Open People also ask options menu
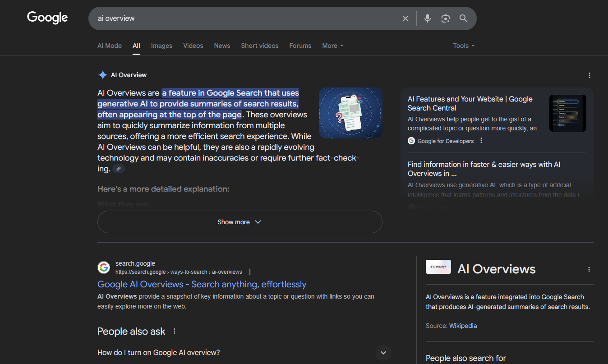This screenshot has width=608, height=364. pos(175,332)
